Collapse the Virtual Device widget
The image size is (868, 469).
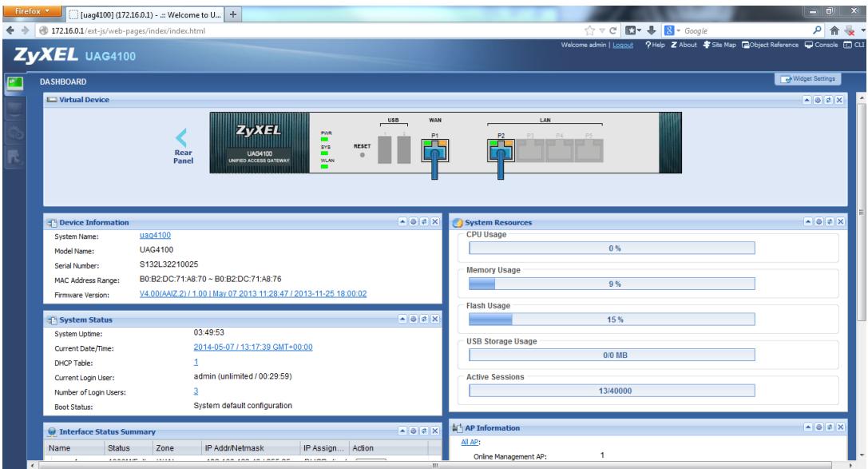807,100
